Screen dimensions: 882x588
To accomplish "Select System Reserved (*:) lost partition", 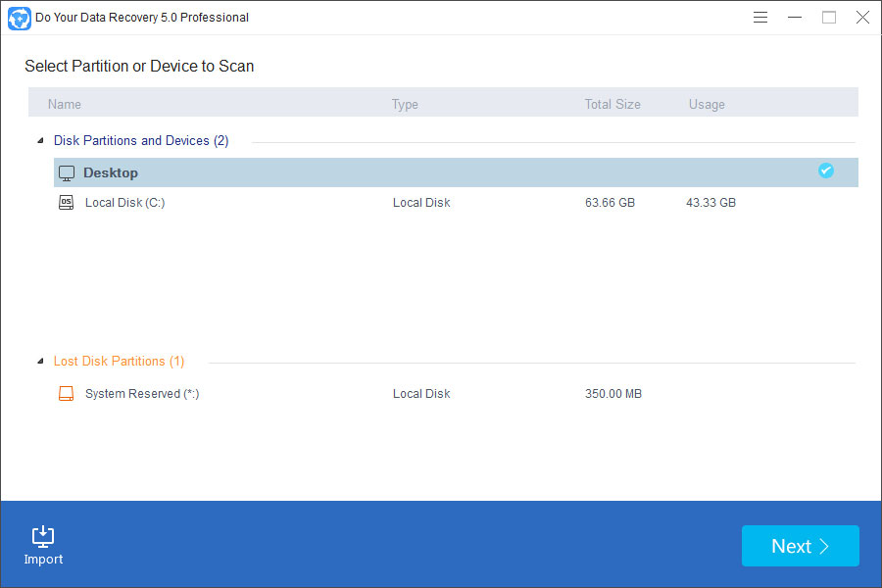I will (x=456, y=393).
